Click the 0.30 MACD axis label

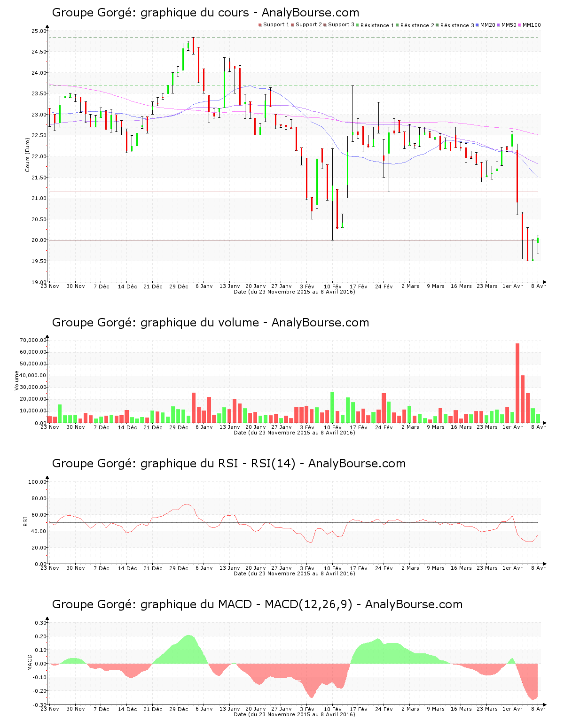pyautogui.click(x=41, y=623)
